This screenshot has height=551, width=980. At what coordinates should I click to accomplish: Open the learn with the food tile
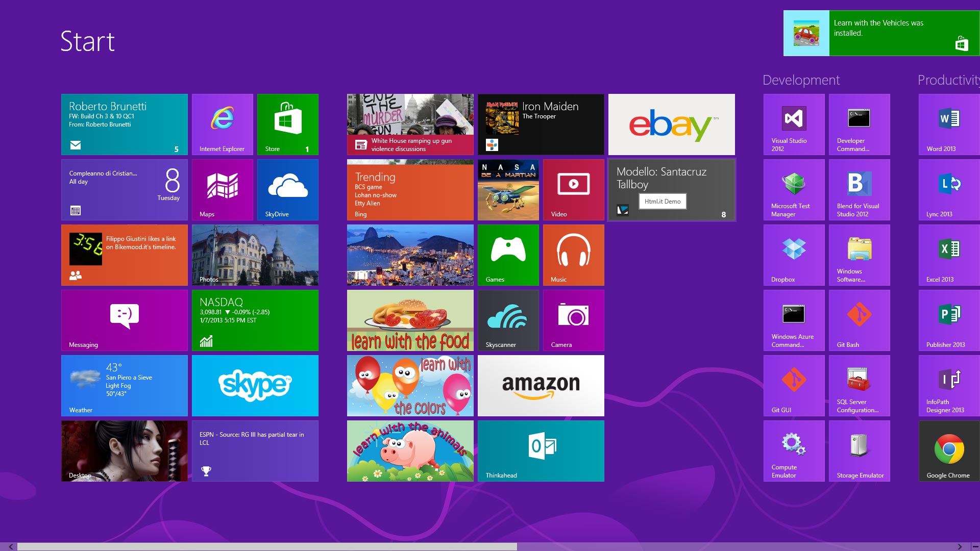410,320
